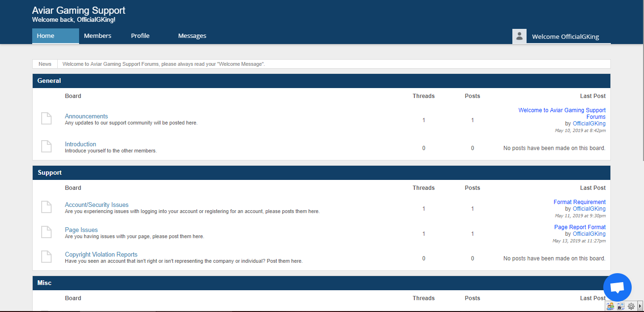Screen dimensions: 644x312
Task: Open the gear settings icon in bottom toolbar
Action: pyautogui.click(x=631, y=306)
